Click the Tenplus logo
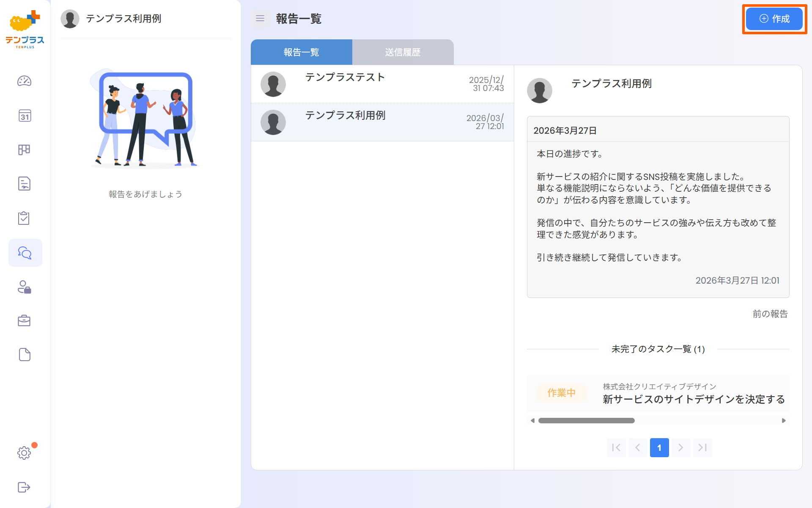 pyautogui.click(x=25, y=29)
